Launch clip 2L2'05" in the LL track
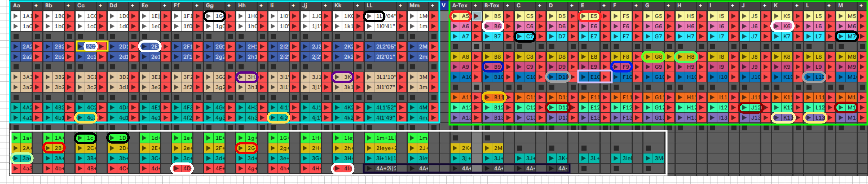 pyautogui.click(x=370, y=46)
